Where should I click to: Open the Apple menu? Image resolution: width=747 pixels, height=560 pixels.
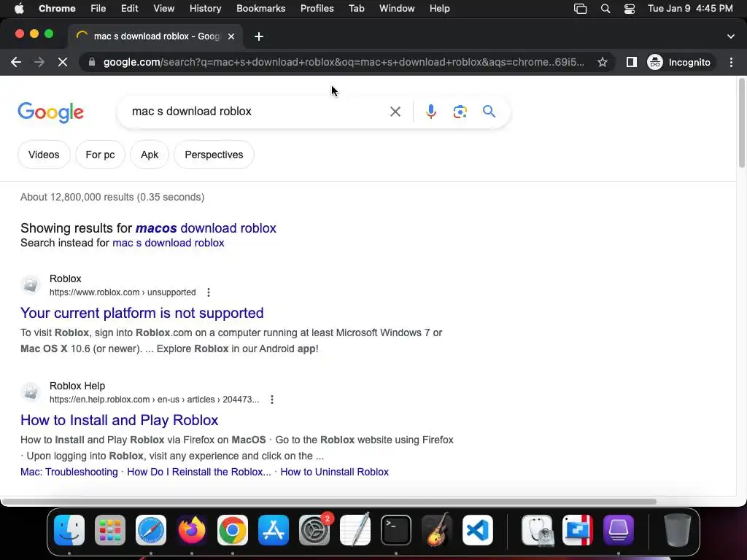pos(19,9)
